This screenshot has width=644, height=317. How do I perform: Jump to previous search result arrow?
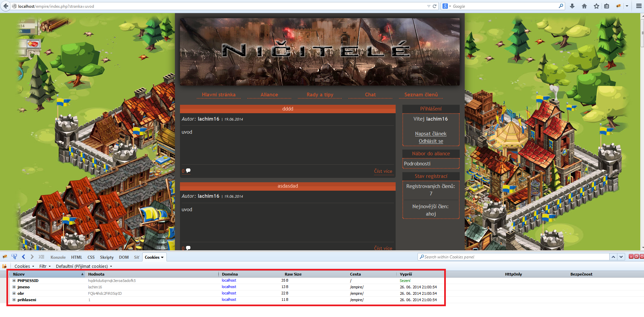pyautogui.click(x=613, y=257)
